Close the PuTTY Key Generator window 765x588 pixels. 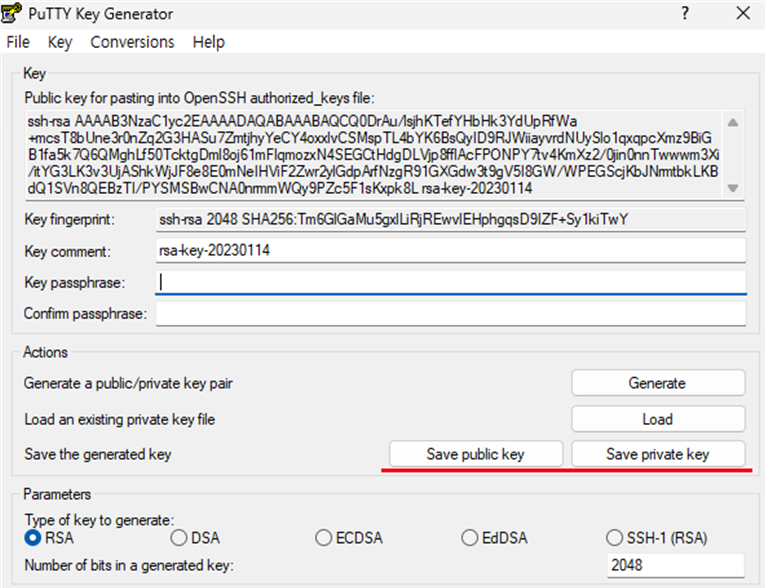pyautogui.click(x=743, y=13)
